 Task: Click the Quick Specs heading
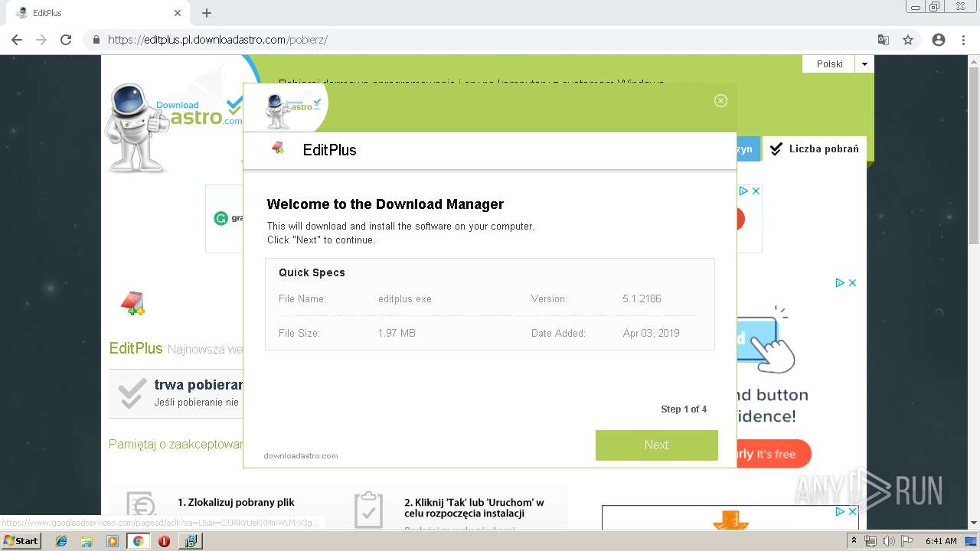(312, 272)
